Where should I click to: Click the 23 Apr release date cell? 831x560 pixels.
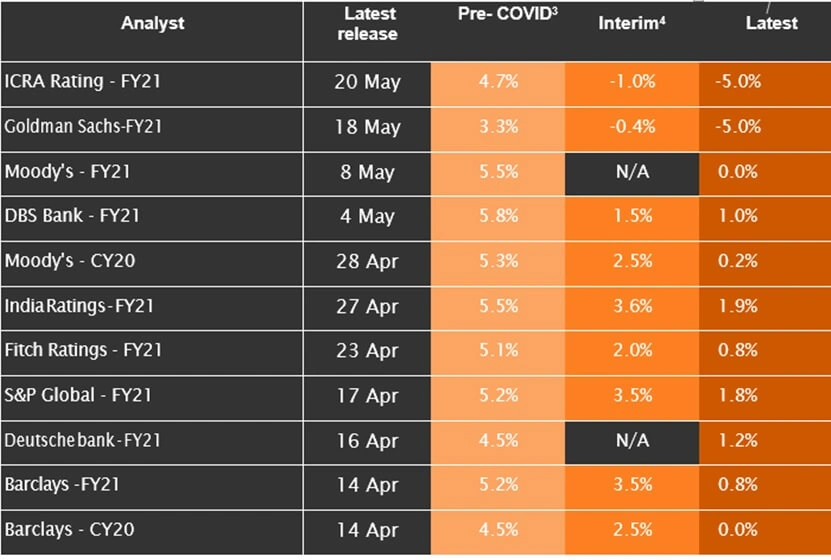(367, 351)
